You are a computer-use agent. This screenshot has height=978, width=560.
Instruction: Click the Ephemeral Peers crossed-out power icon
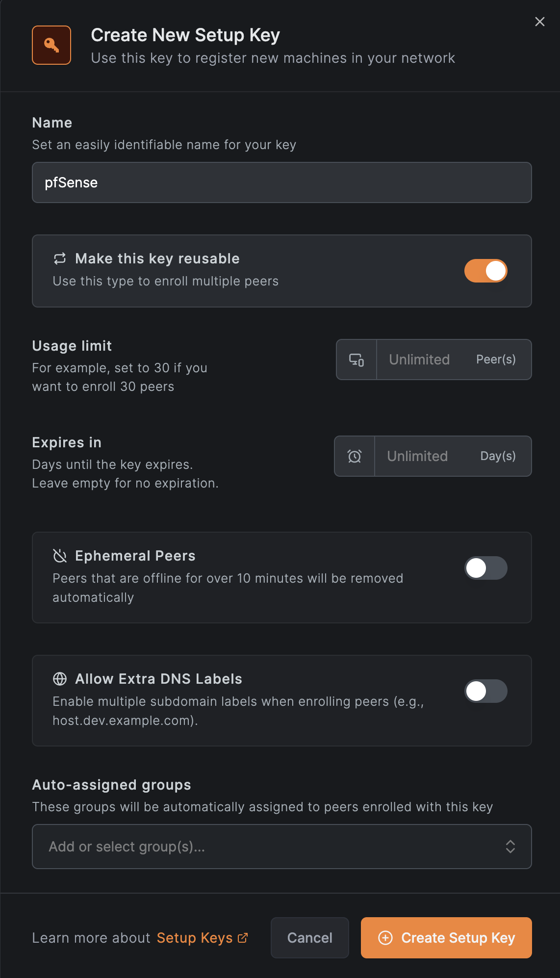(x=60, y=556)
